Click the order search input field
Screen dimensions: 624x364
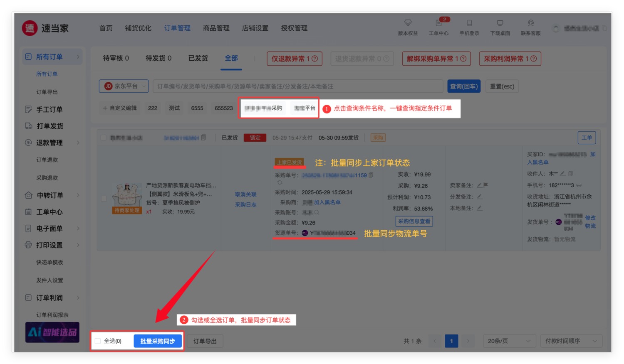pos(297,86)
